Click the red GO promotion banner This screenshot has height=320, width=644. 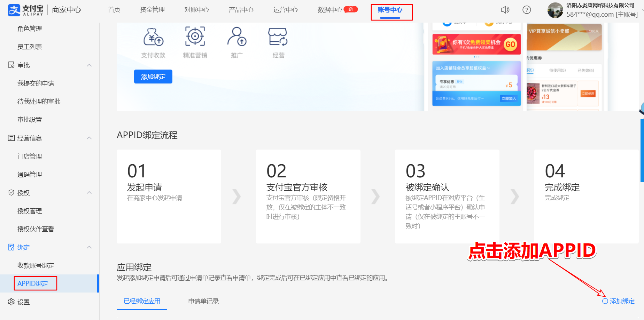(476, 44)
